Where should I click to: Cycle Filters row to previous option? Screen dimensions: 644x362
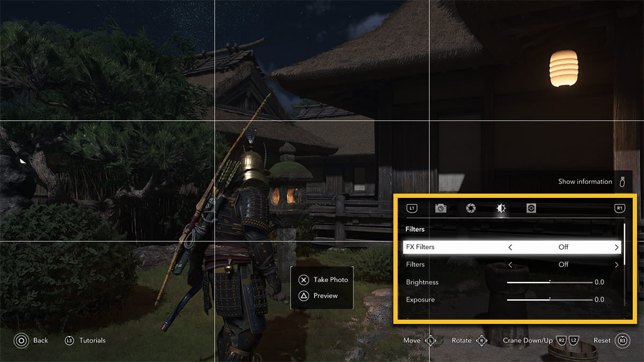tap(510, 264)
